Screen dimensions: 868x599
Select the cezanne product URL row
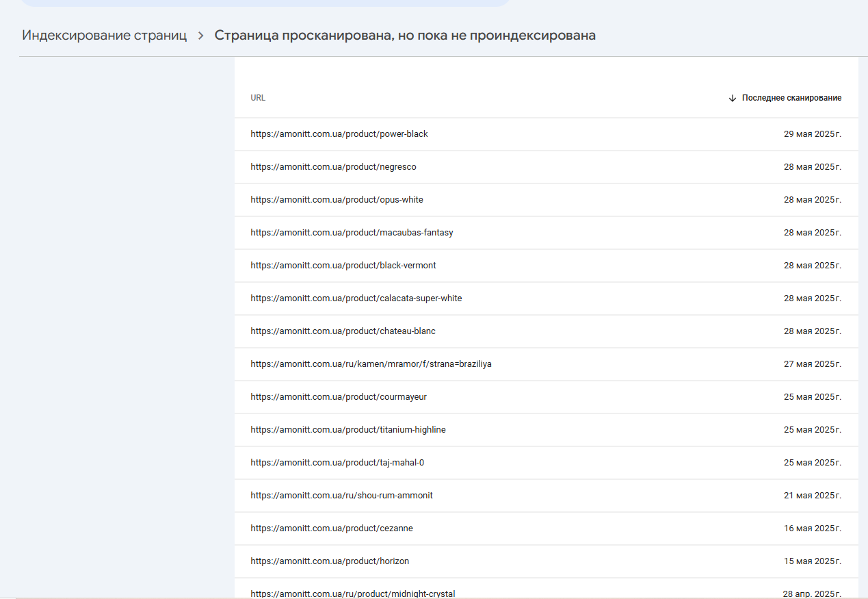546,528
